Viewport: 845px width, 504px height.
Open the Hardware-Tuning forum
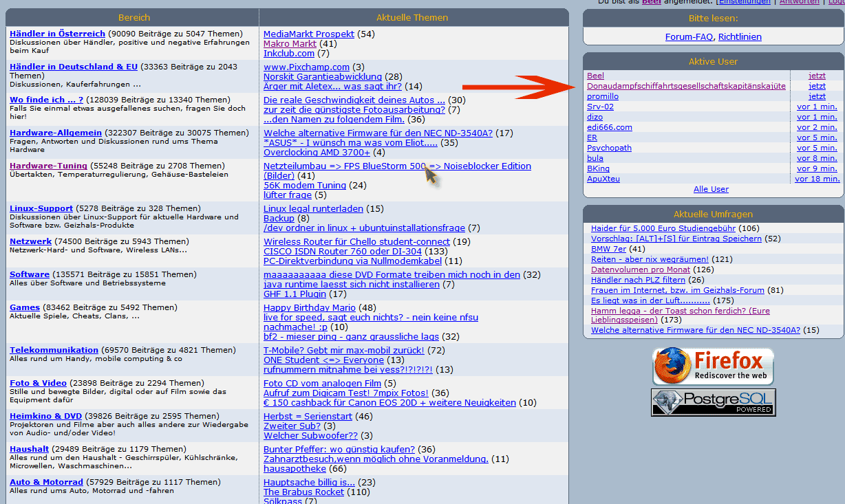[48, 166]
